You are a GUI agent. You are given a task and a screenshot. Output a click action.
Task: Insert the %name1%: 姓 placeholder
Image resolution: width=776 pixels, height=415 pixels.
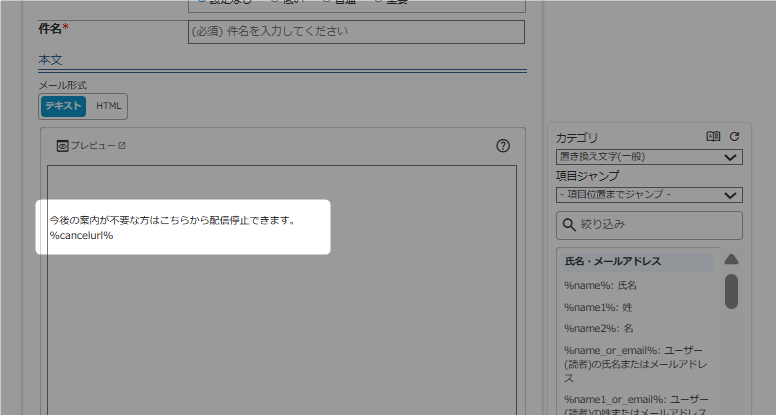point(596,306)
